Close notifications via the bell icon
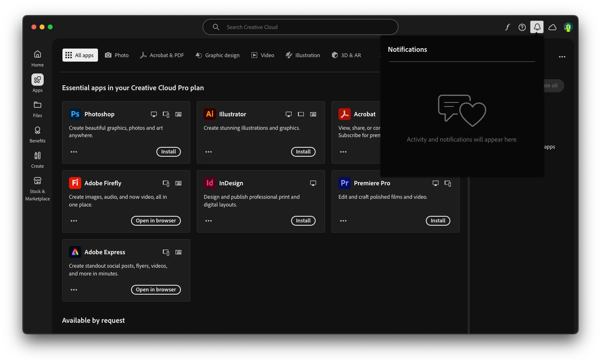The image size is (601, 364). (537, 27)
